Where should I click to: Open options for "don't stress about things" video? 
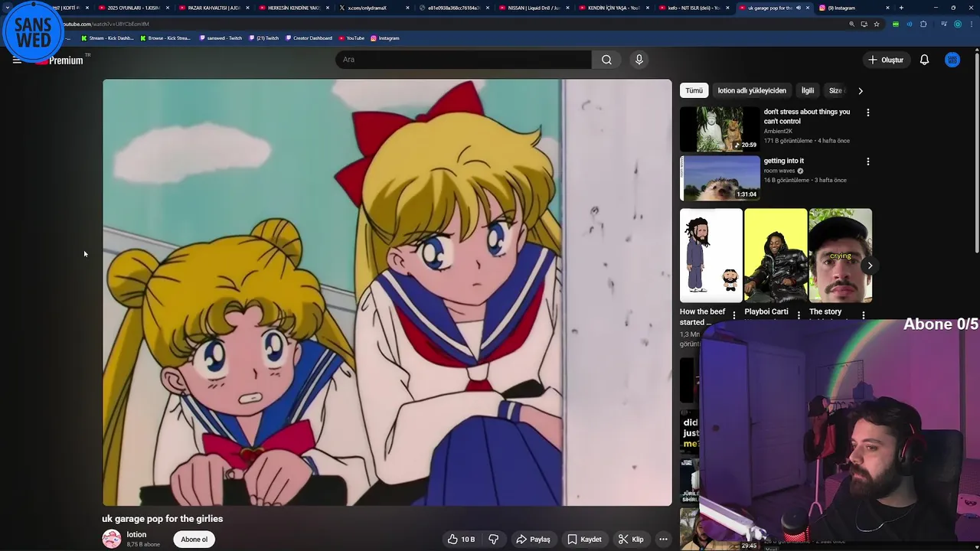pos(867,112)
